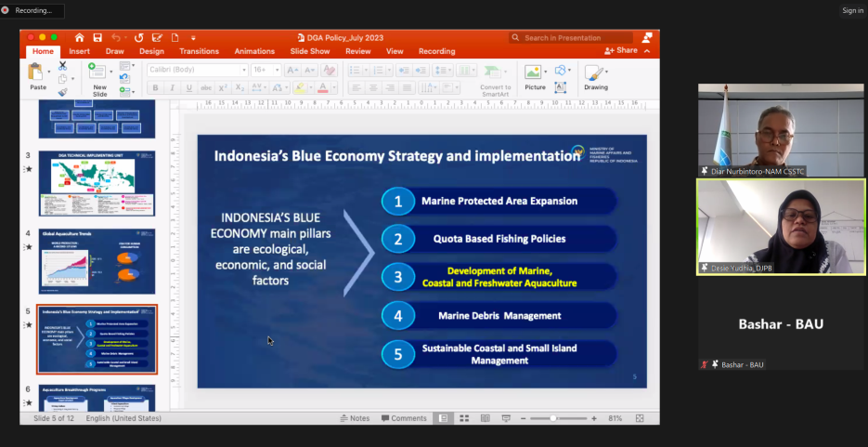
Task: Toggle bold formatting
Action: (x=156, y=88)
